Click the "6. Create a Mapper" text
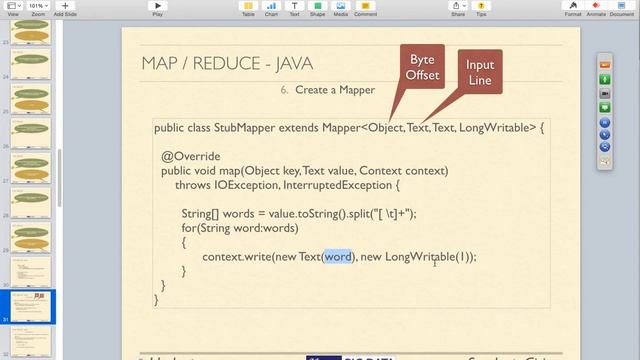 coord(327,90)
